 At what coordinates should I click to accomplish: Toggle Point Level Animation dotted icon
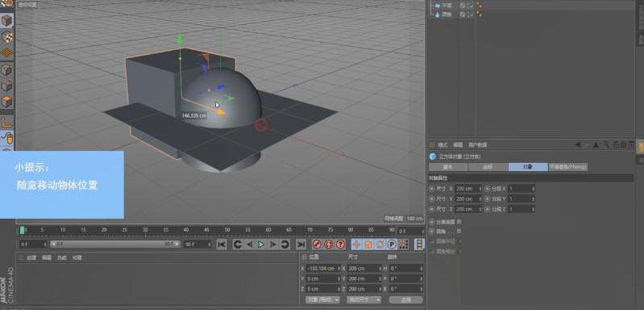click(x=404, y=245)
